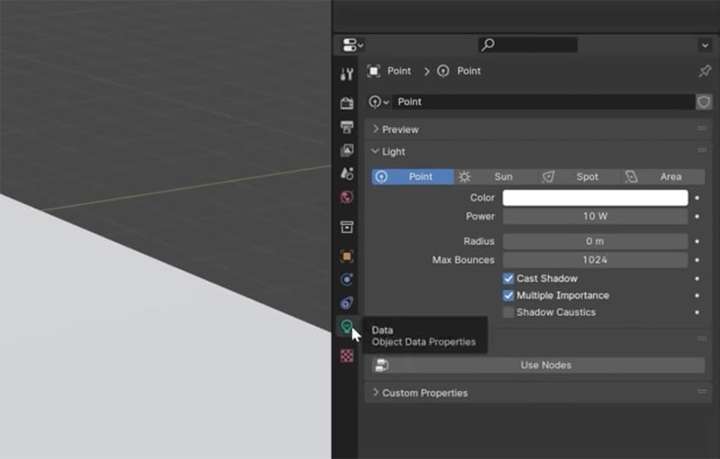720x459 pixels.
Task: Enable the Shadow Caustics checkbox
Action: point(508,313)
